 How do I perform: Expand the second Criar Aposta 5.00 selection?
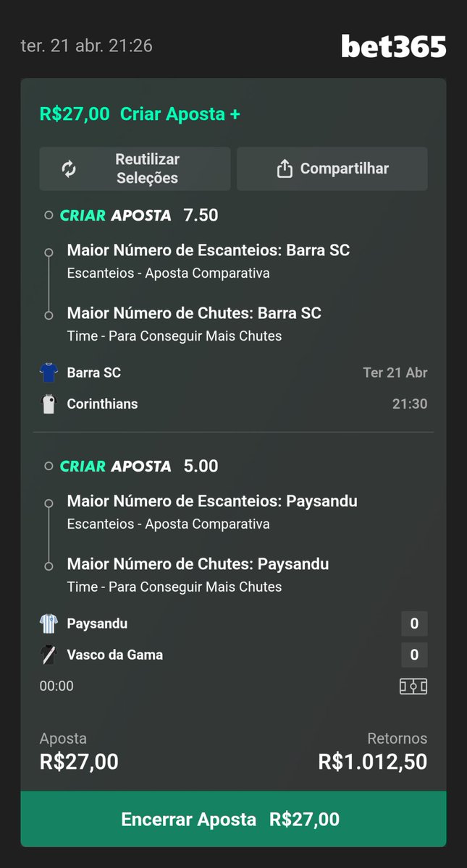130,466
